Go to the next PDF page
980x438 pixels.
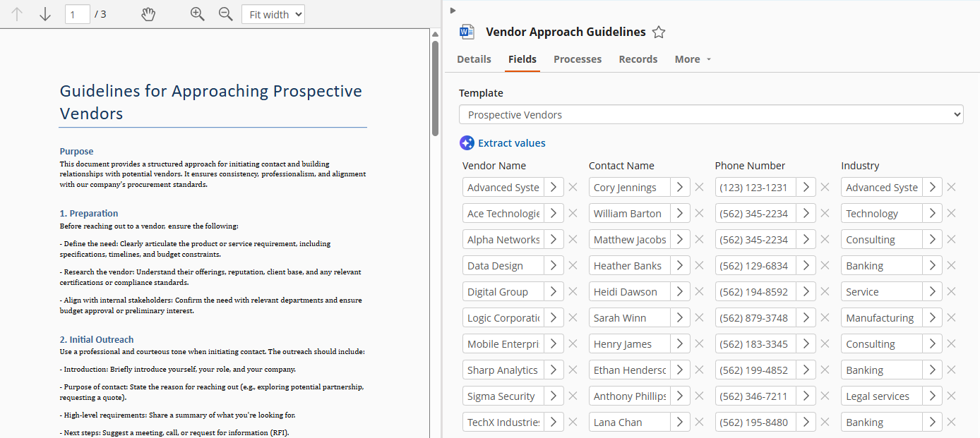point(44,13)
